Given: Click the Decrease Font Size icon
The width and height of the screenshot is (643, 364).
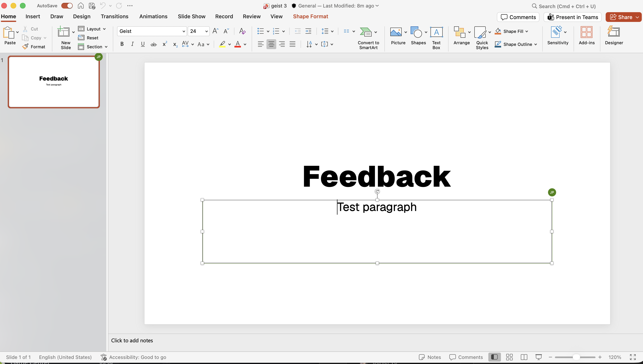Looking at the screenshot, I should point(226,31).
